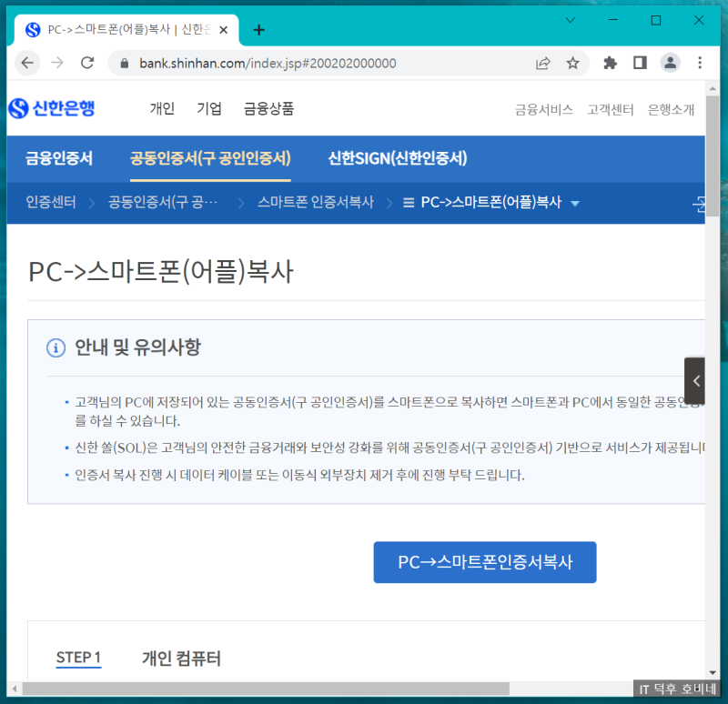The image size is (728, 704).
Task: Click the info icon beside 안내 및 유의사항
Action: [56, 348]
